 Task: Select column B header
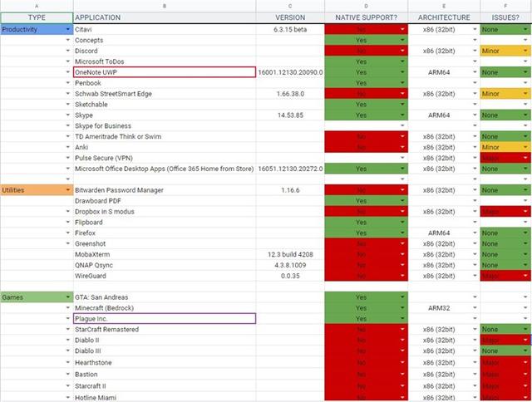click(x=165, y=6)
